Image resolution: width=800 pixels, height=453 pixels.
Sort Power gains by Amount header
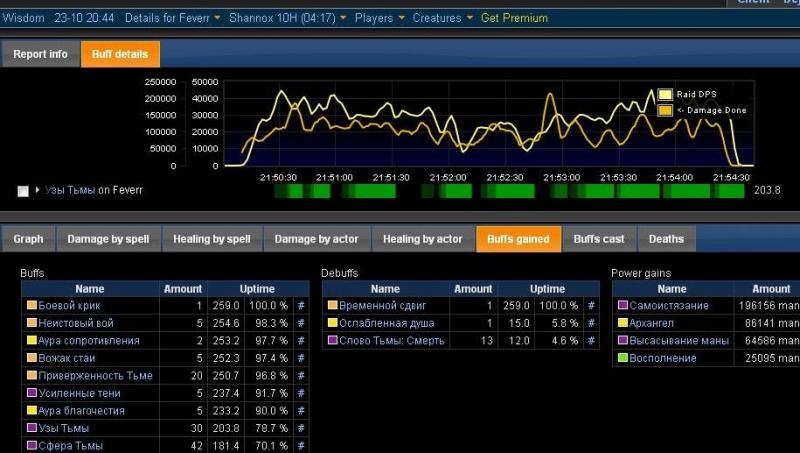[x=767, y=289]
